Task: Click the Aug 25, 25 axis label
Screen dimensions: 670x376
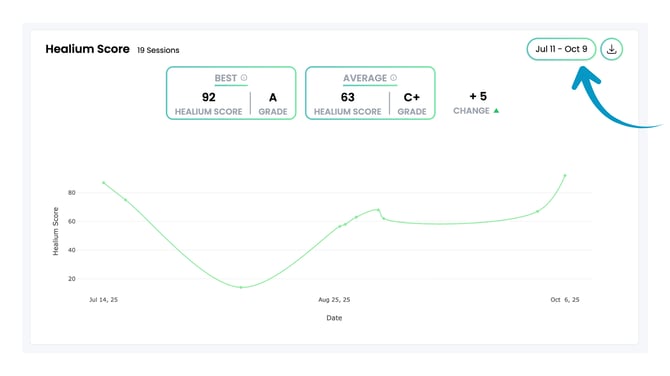Action: [x=334, y=300]
